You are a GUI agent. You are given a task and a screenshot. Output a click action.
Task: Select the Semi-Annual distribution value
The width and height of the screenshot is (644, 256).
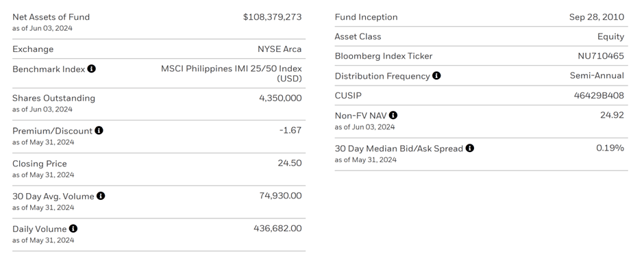pos(597,75)
